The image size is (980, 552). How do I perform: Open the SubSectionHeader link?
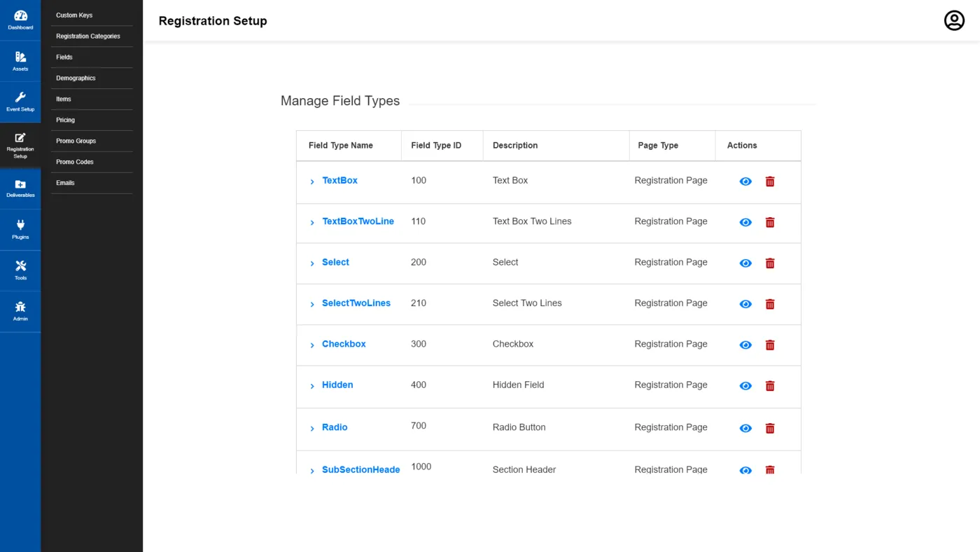click(361, 469)
